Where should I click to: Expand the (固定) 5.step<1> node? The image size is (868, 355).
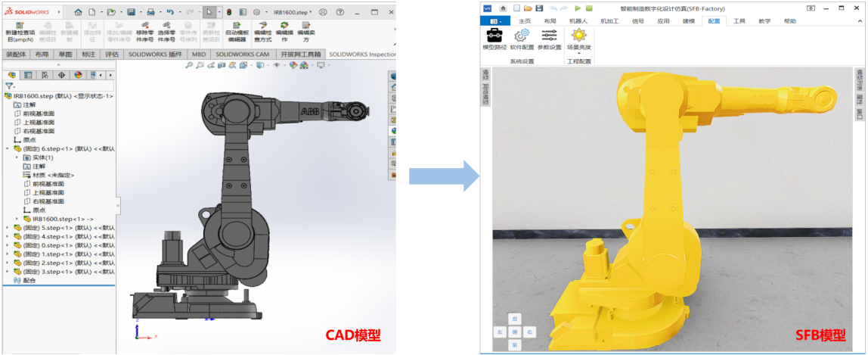pos(8,228)
